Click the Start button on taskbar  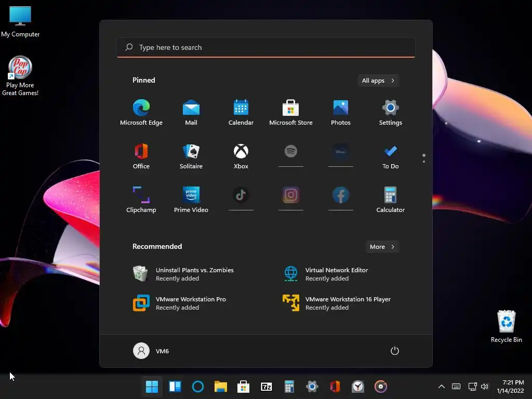pyautogui.click(x=152, y=387)
